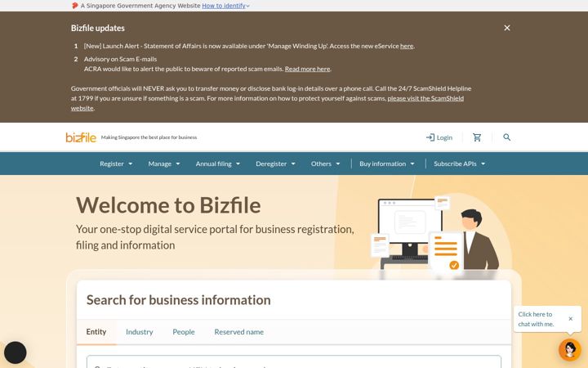Expand the Manage menu
Screen dimensions: 588x368
(164, 164)
